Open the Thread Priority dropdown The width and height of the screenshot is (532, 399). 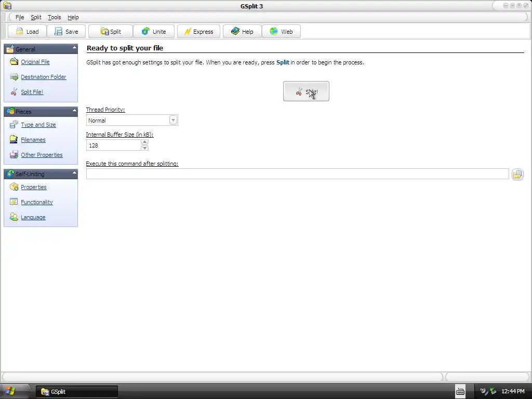pos(173,120)
